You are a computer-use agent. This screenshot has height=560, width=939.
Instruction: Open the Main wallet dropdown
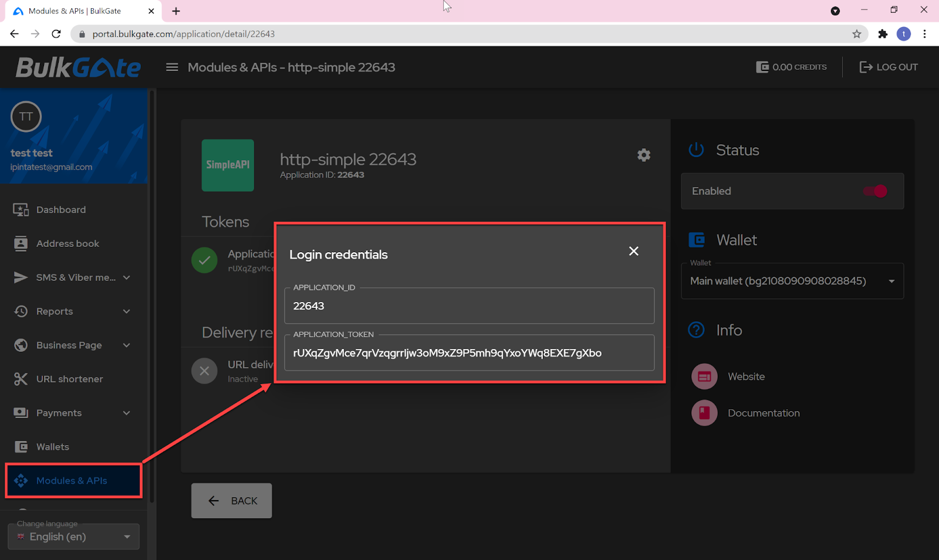click(x=792, y=281)
